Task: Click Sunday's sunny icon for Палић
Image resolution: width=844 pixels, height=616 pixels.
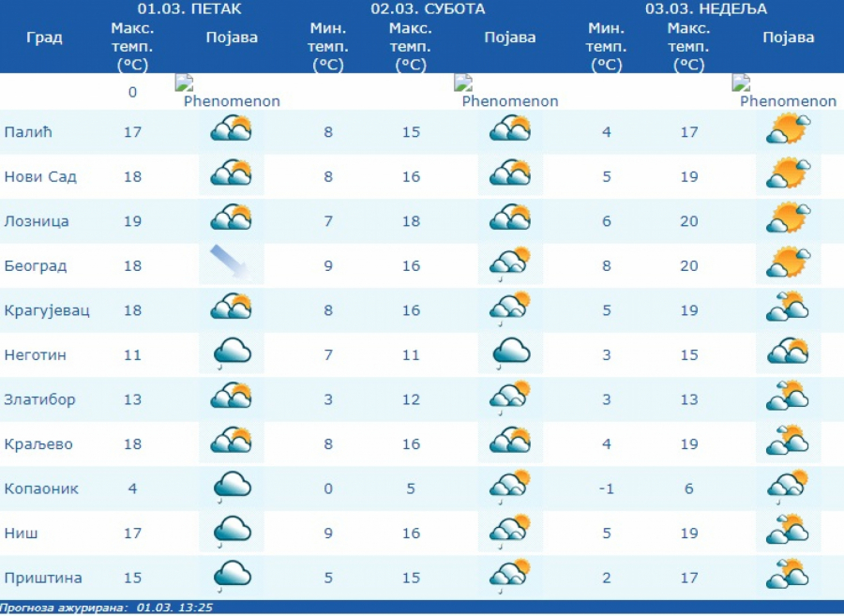Action: pos(788,130)
